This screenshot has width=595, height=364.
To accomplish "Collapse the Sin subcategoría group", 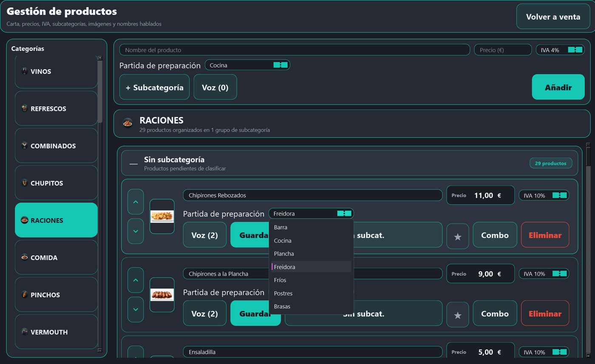I will (133, 164).
